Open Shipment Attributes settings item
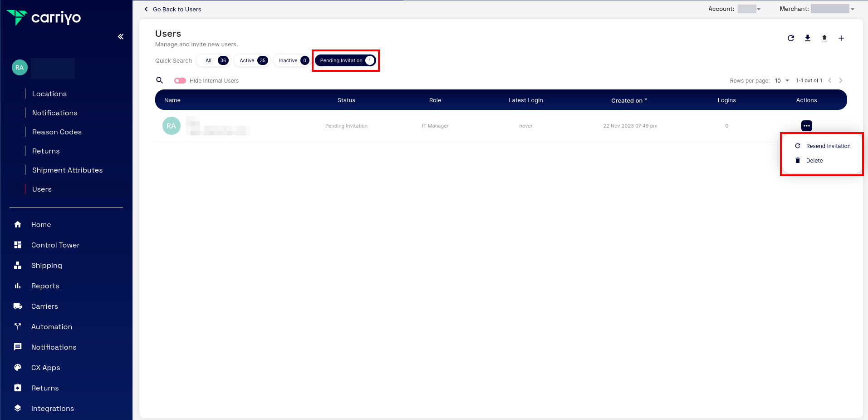Image resolution: width=868 pixels, height=420 pixels. 68,170
